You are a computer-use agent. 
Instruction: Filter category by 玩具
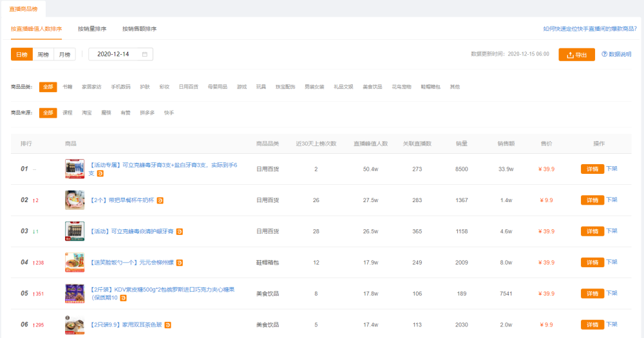pyautogui.click(x=261, y=87)
